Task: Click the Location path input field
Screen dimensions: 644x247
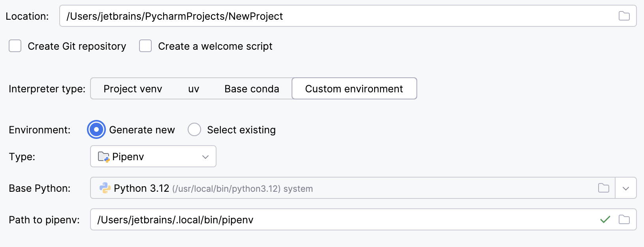Action: (x=336, y=16)
